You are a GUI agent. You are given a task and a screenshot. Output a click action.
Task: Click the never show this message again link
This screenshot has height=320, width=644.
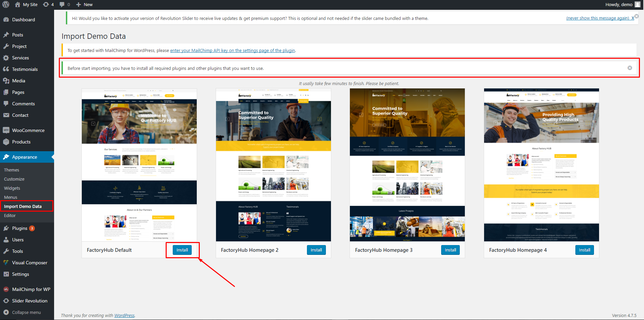(x=597, y=18)
